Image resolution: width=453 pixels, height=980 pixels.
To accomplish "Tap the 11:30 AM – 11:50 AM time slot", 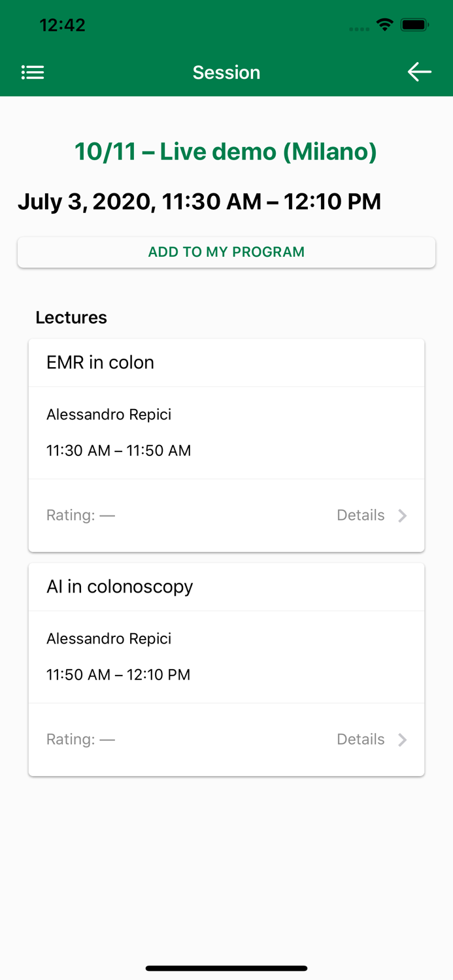I will pyautogui.click(x=118, y=451).
